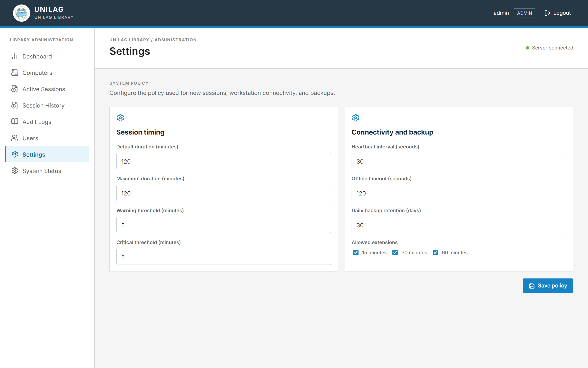
Task: Click the Users people icon
Action: (x=14, y=138)
